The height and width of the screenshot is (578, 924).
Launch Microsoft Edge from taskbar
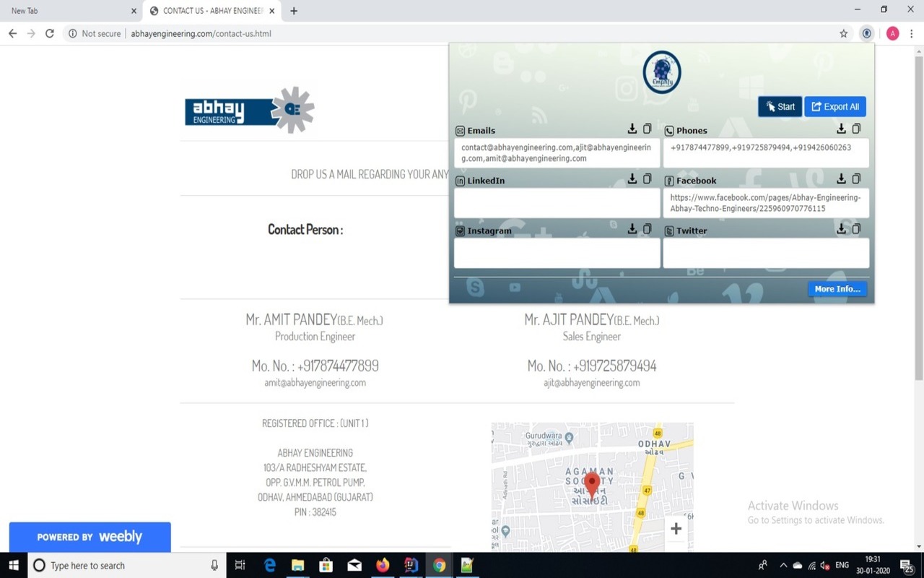(270, 565)
